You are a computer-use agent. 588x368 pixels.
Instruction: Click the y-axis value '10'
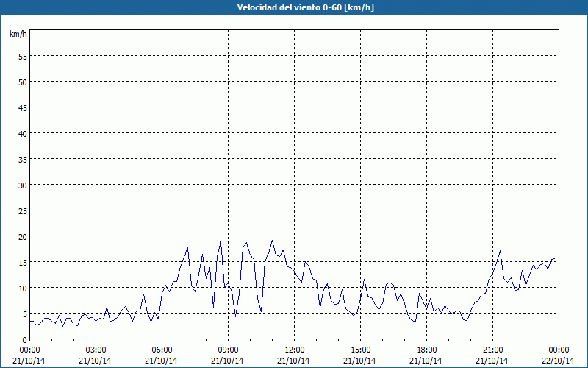23,289
